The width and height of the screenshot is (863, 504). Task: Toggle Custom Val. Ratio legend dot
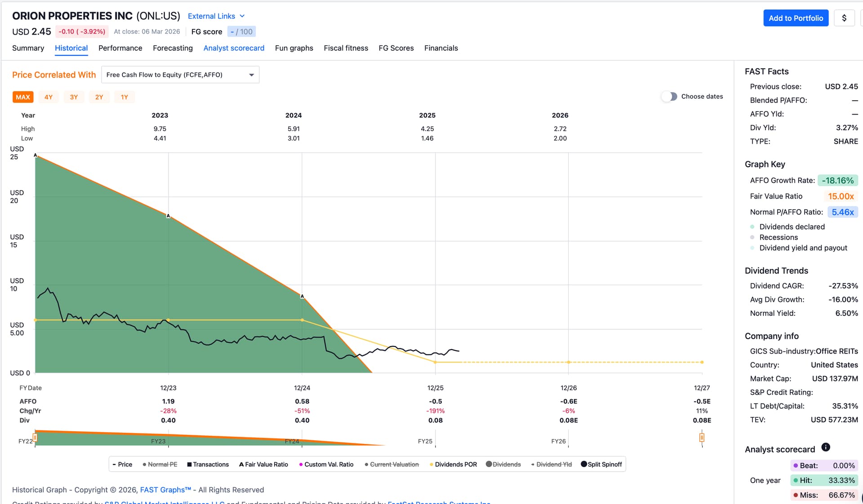[301, 464]
